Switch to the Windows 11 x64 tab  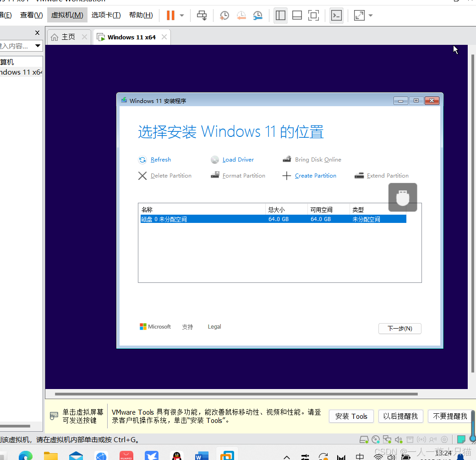(x=131, y=37)
